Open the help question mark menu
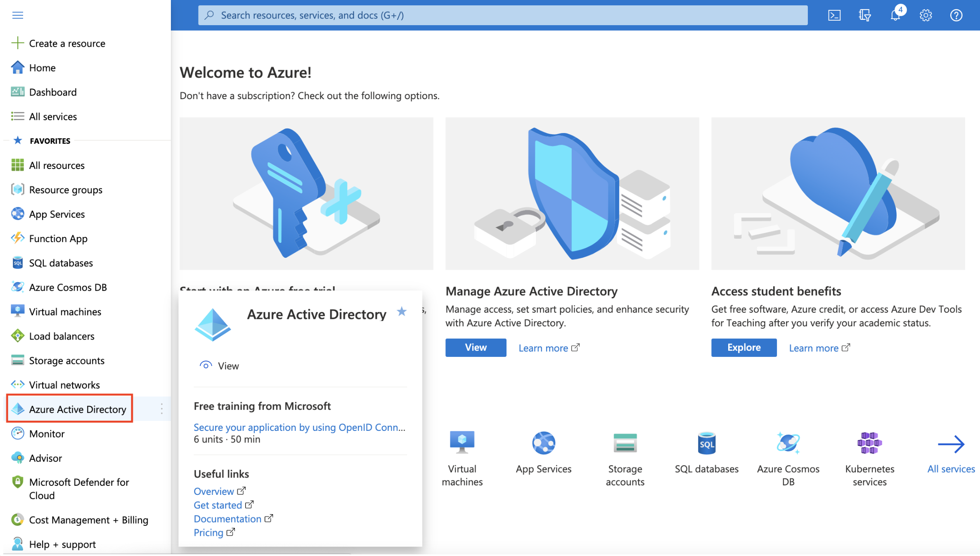The height and width of the screenshot is (556, 980). point(956,15)
